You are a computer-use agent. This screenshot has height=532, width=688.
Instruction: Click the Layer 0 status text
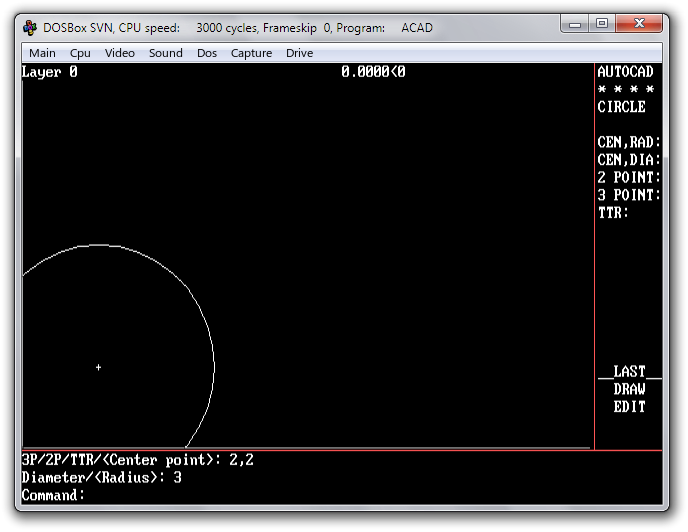(x=50, y=72)
